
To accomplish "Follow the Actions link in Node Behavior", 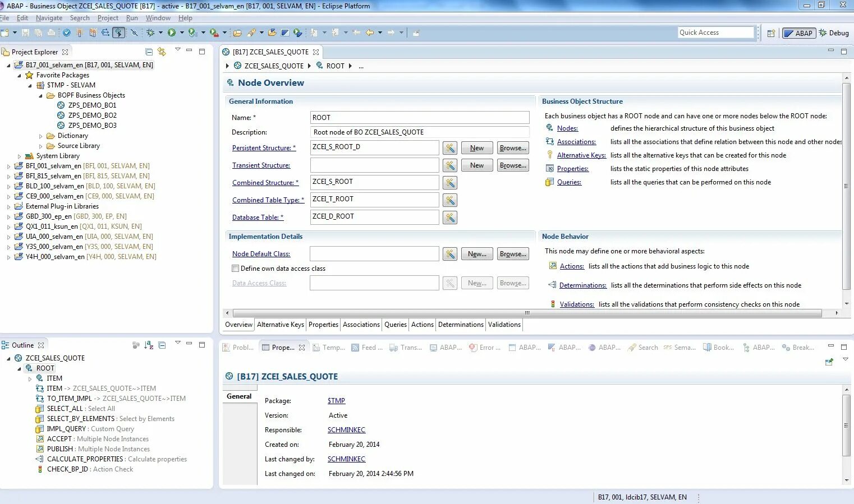I will click(572, 266).
